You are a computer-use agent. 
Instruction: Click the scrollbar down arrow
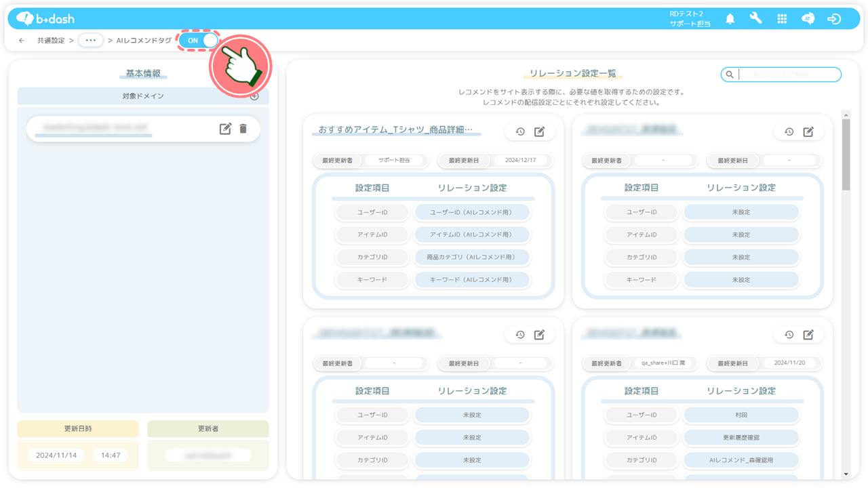(x=846, y=474)
